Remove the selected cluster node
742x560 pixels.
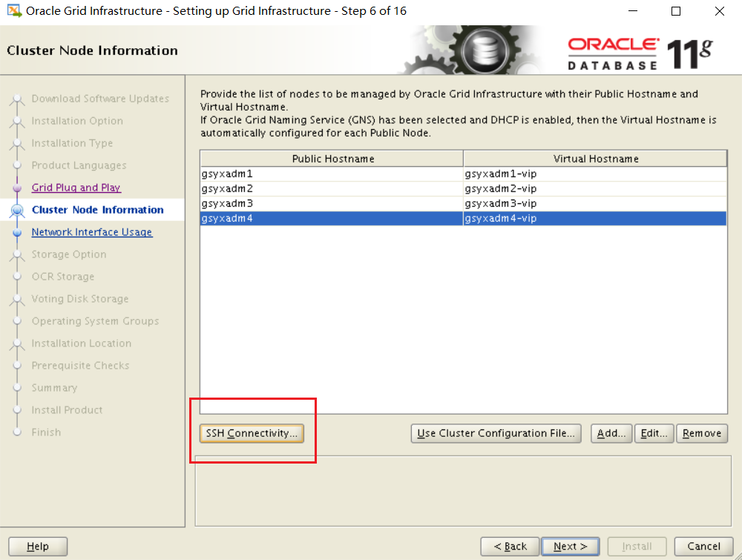702,433
